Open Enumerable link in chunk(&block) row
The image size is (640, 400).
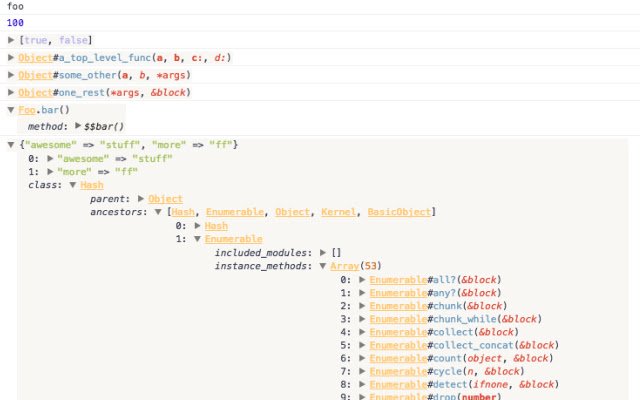398,306
